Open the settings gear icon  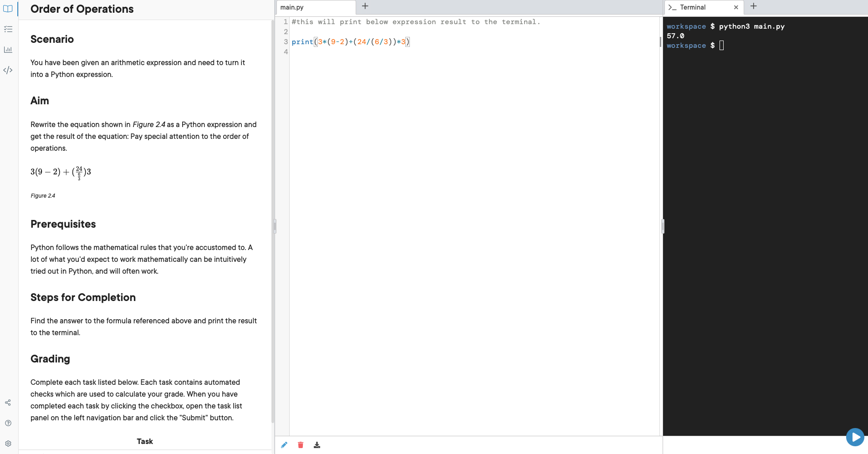click(8, 444)
